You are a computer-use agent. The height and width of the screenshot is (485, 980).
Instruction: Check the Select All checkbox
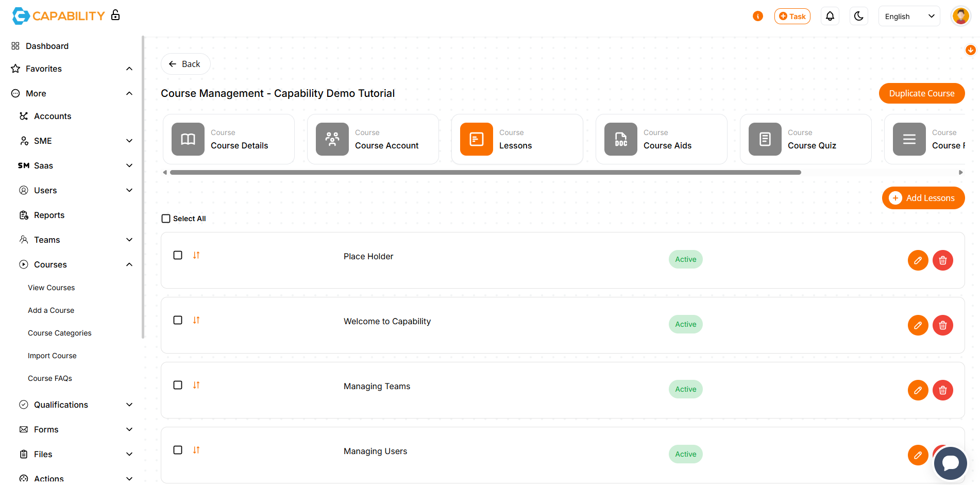click(x=166, y=219)
